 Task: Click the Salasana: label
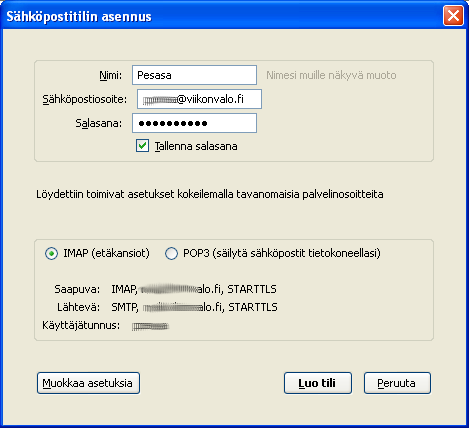(99, 123)
